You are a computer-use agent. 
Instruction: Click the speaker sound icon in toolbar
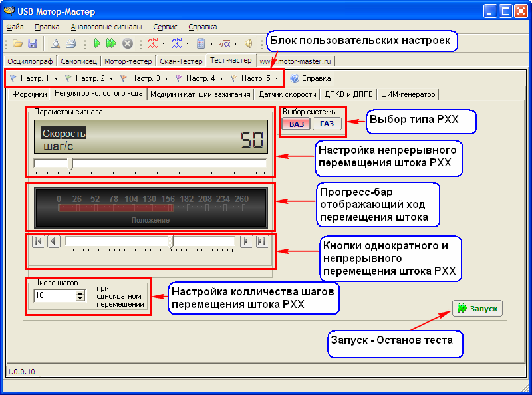click(249, 43)
